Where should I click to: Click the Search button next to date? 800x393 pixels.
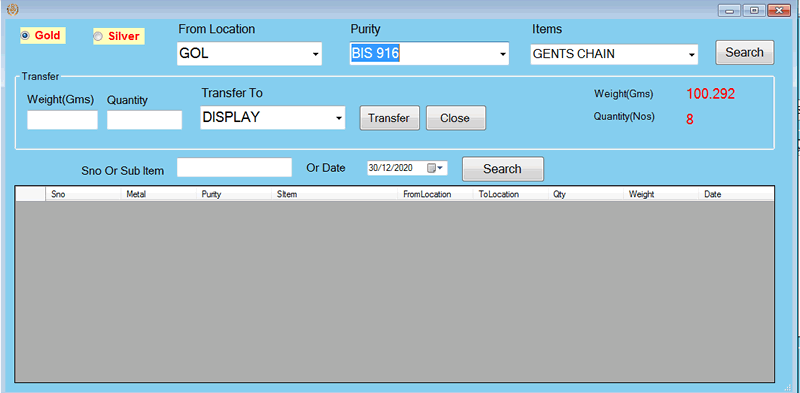[503, 169]
